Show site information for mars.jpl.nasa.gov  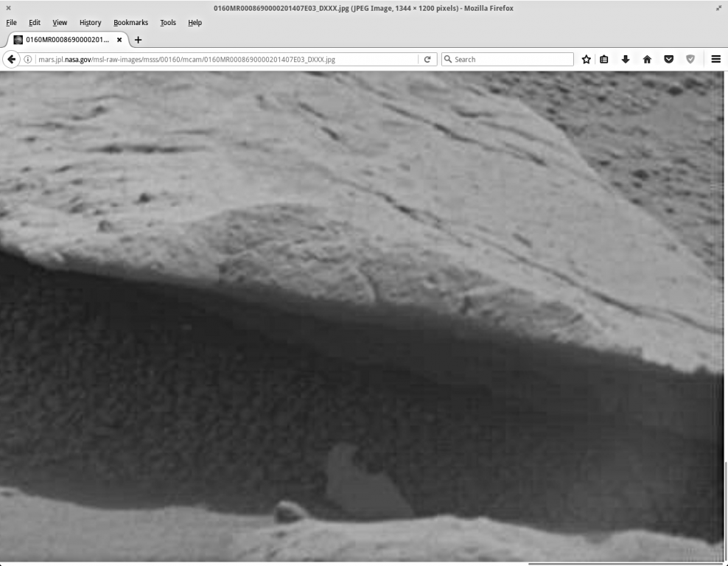(x=28, y=59)
